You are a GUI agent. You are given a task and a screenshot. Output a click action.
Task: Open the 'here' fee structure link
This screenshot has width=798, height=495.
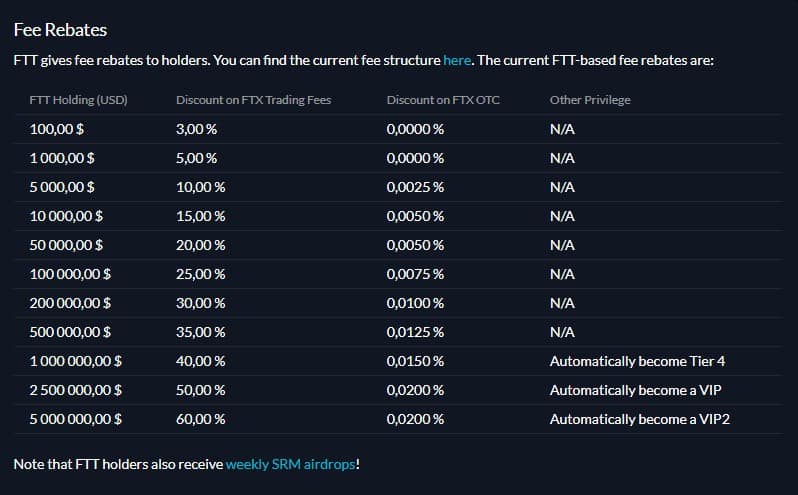coord(457,60)
